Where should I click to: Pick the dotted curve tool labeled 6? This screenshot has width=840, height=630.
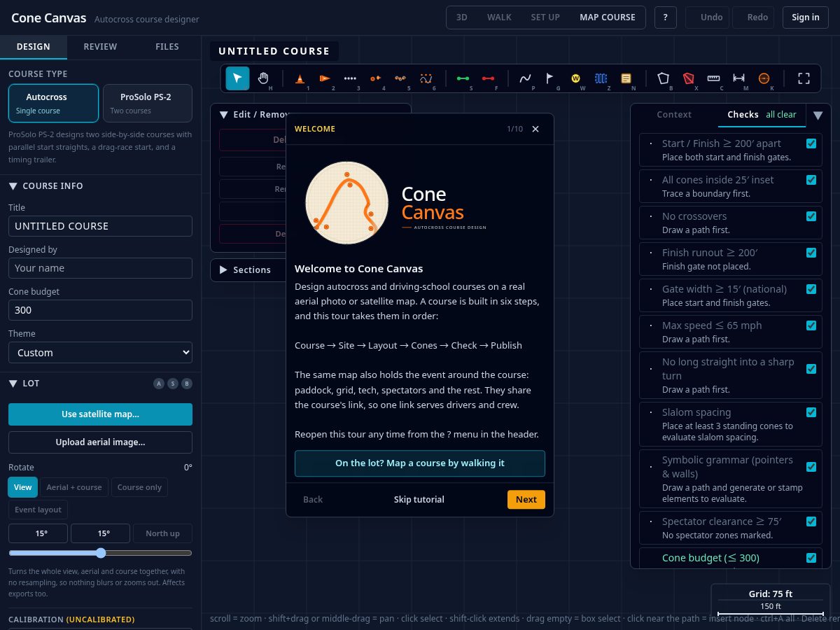[426, 78]
